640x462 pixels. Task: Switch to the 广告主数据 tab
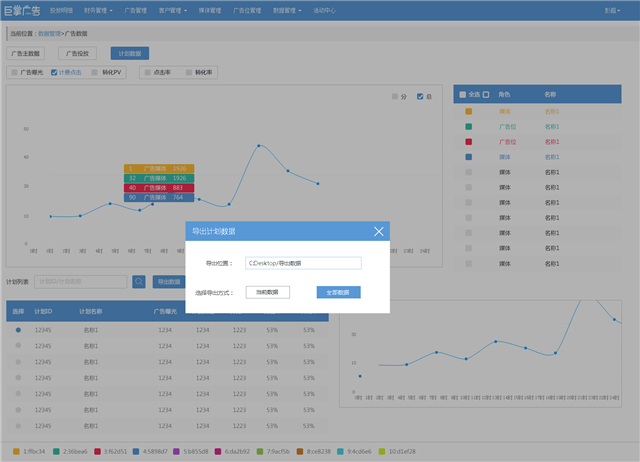click(x=25, y=53)
